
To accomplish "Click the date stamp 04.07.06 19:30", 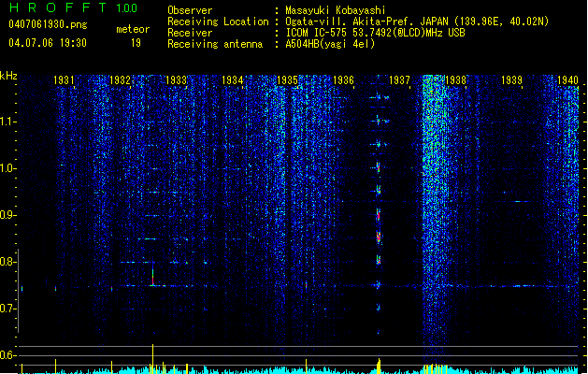I will click(48, 43).
